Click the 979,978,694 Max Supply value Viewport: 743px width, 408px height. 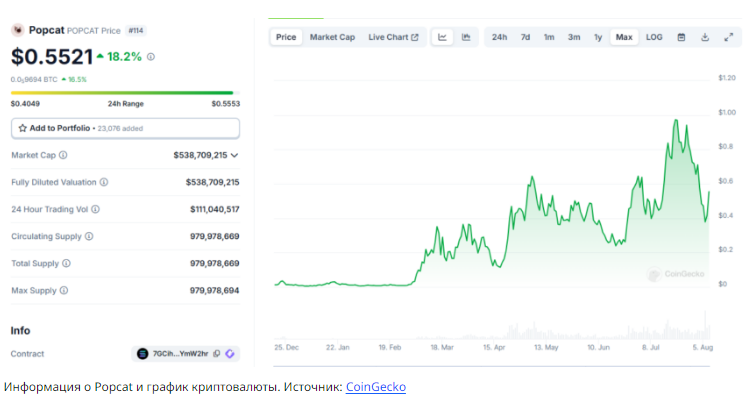[x=215, y=290]
